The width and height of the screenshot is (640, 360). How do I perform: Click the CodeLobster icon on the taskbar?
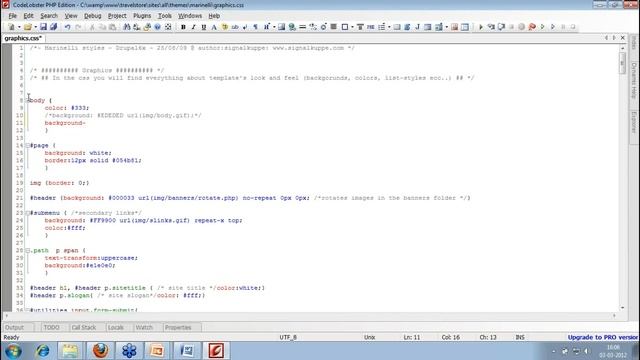point(216,351)
